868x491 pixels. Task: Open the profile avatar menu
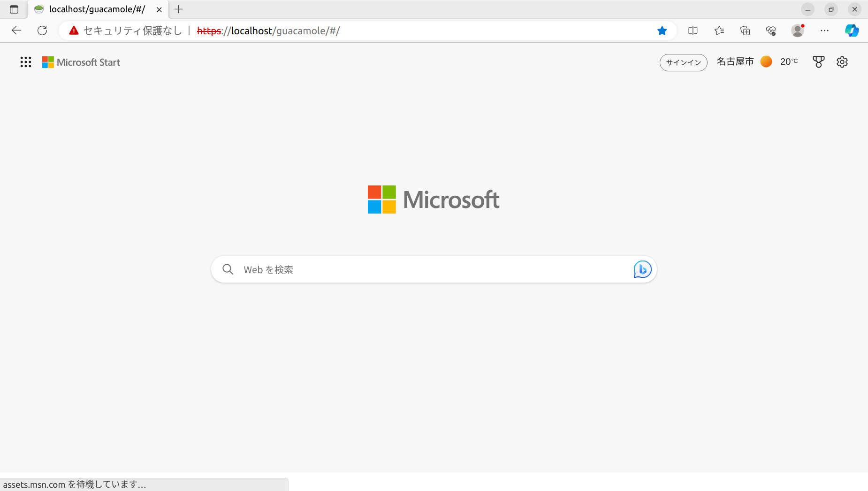pos(798,31)
